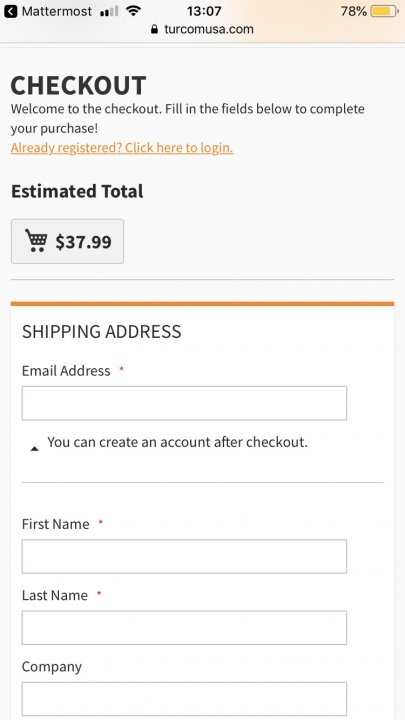Screen dimensions: 405x720
Task: Tap the CHECKOUT page title
Action: [x=78, y=85]
